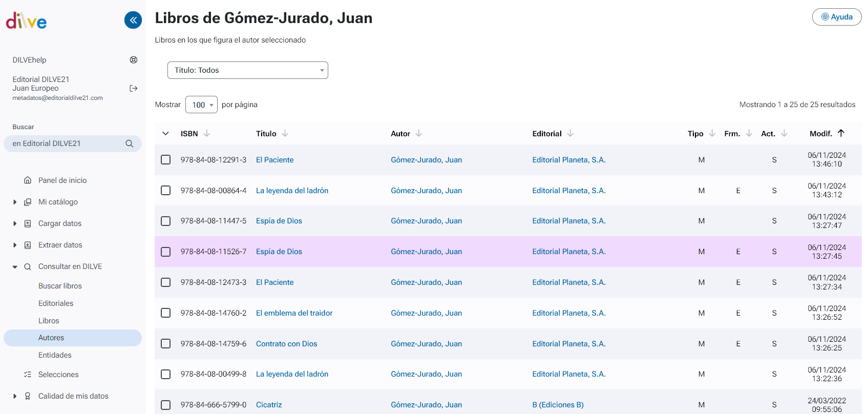Click the search field en Editorial DILVE21
The height and width of the screenshot is (414, 868).
pyautogui.click(x=73, y=143)
